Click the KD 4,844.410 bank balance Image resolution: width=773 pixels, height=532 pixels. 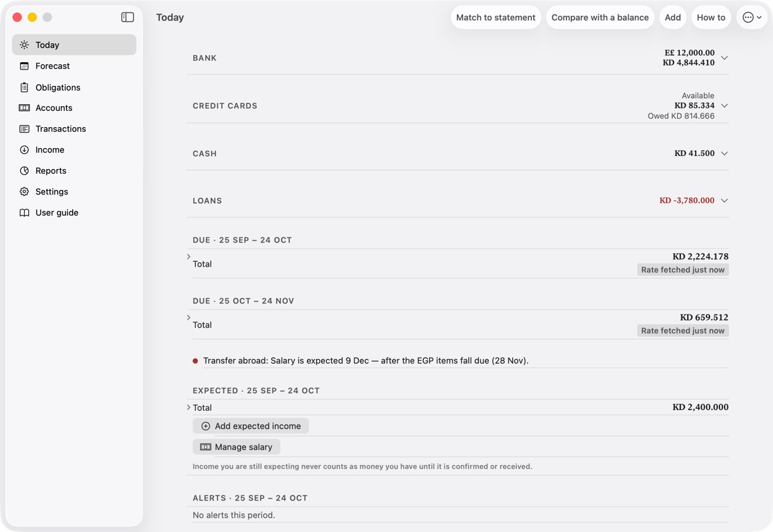(x=688, y=63)
